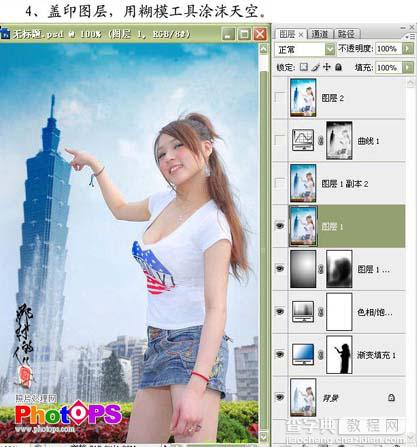Open the 不透明度 opacity slider arrow
The width and height of the screenshot is (417, 447).
pos(408,49)
